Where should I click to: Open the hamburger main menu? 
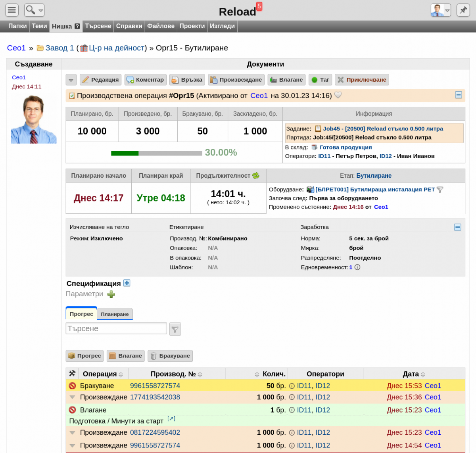click(12, 10)
